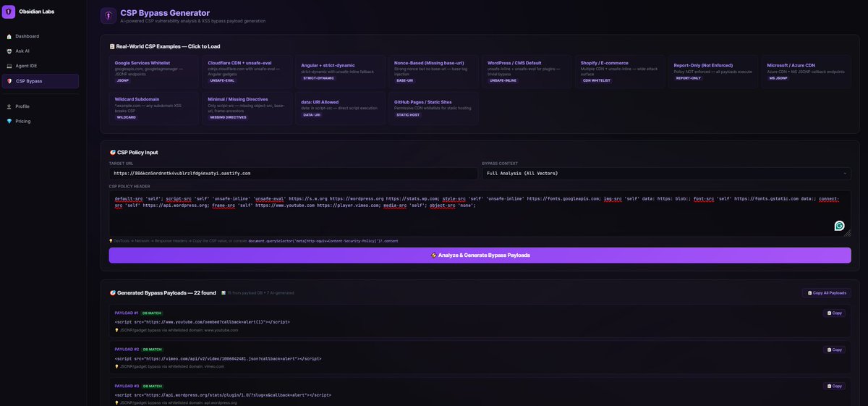This screenshot has height=406, width=868.
Task: Click the Obsidian Labs logo icon
Action: [9, 12]
